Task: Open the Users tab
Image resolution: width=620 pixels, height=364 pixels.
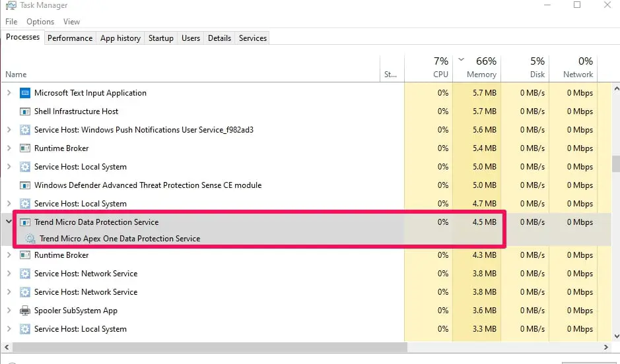Action: click(x=191, y=38)
